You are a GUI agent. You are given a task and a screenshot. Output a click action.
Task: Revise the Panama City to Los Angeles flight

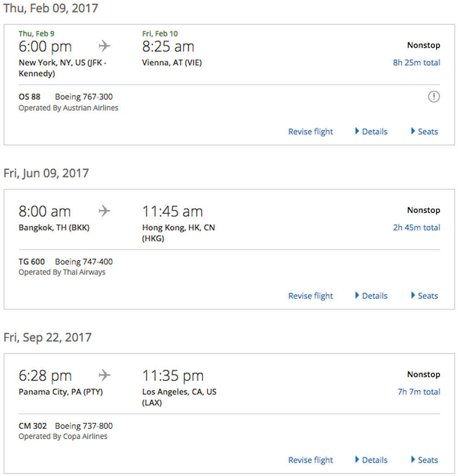coord(311,460)
